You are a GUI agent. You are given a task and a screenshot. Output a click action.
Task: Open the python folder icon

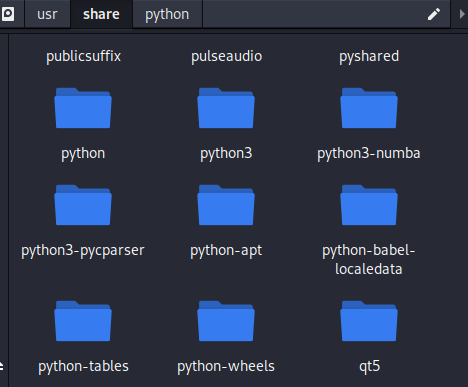[x=83, y=108]
